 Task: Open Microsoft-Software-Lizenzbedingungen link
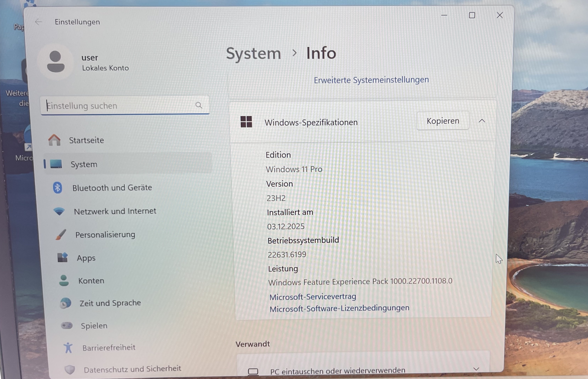click(339, 308)
